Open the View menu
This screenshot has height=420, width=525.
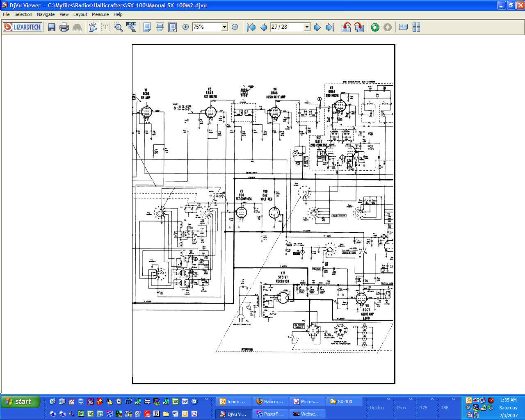point(64,14)
